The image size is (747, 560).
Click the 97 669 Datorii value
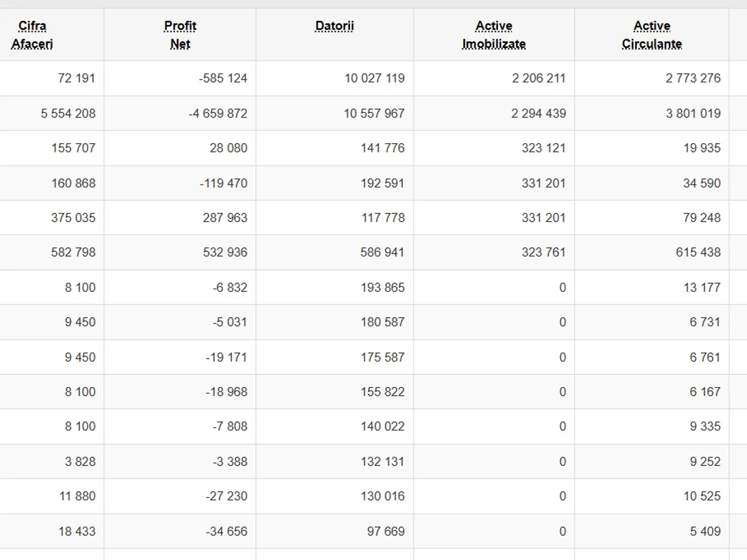[x=385, y=531]
